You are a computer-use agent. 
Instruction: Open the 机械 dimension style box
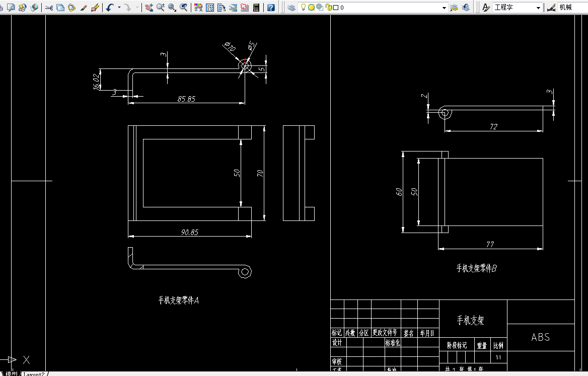tap(572, 8)
